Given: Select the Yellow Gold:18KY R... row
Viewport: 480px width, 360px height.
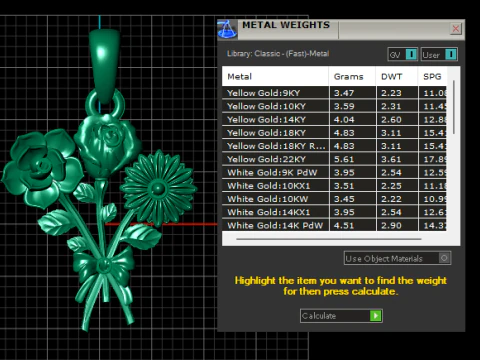Looking at the screenshot, I should tap(334, 146).
